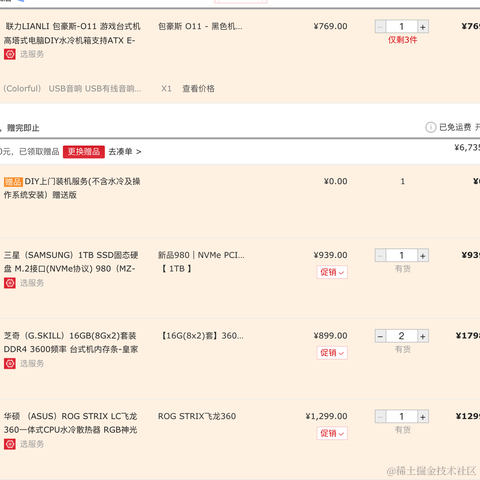The image size is (480, 480).
Task: Click the 新品980 | NVMe PCI variant text
Action: tap(201, 255)
